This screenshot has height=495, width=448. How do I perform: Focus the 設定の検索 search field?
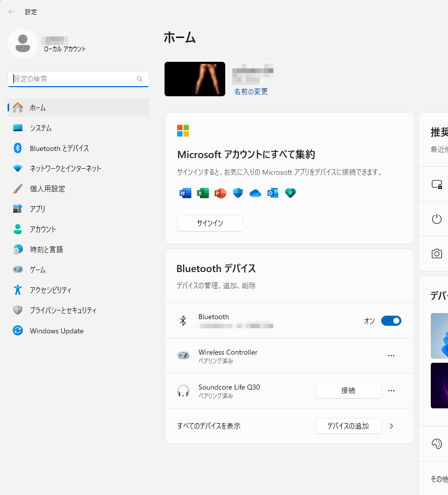click(73, 79)
